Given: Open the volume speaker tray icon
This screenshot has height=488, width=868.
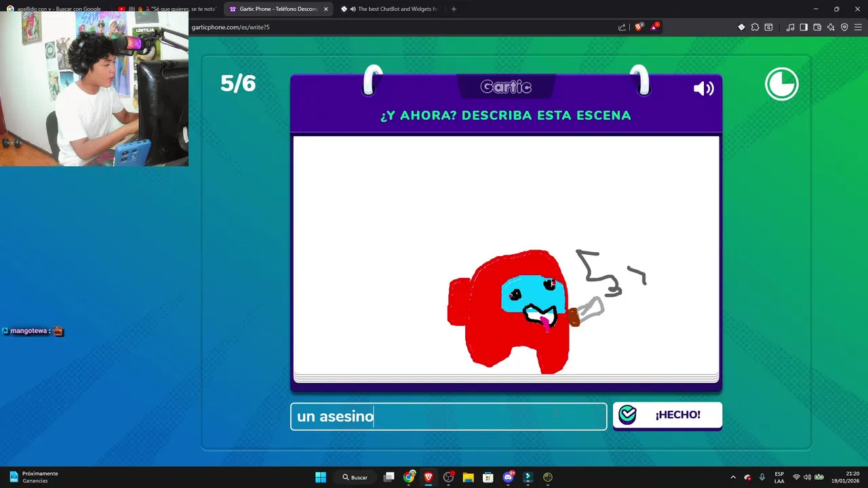Looking at the screenshot, I should (807, 477).
